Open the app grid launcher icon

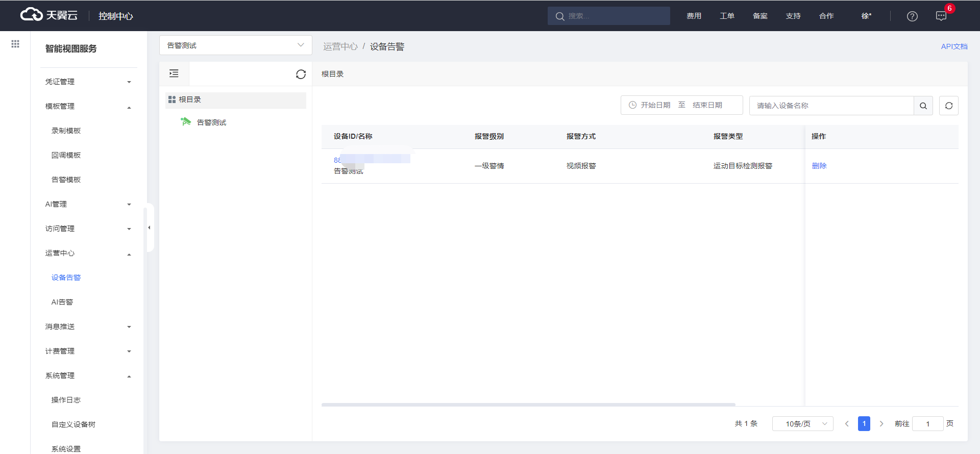click(x=15, y=44)
